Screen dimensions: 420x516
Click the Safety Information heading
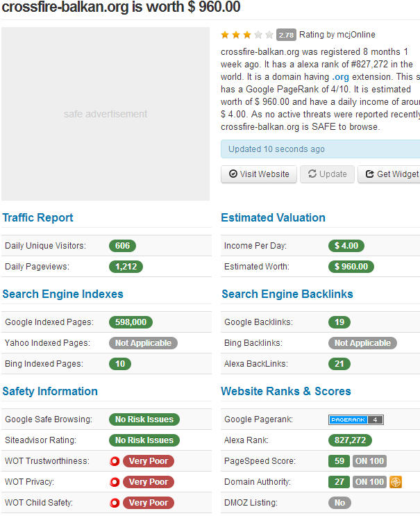[50, 391]
